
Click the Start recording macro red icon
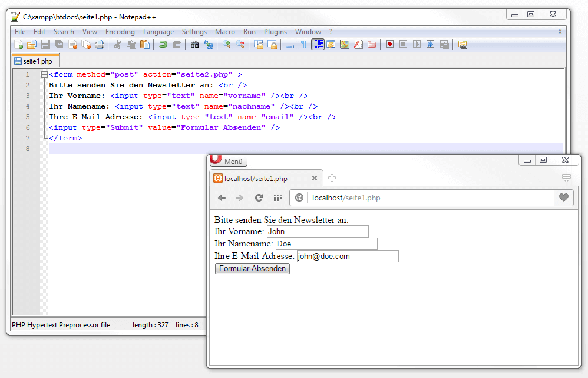(389, 44)
